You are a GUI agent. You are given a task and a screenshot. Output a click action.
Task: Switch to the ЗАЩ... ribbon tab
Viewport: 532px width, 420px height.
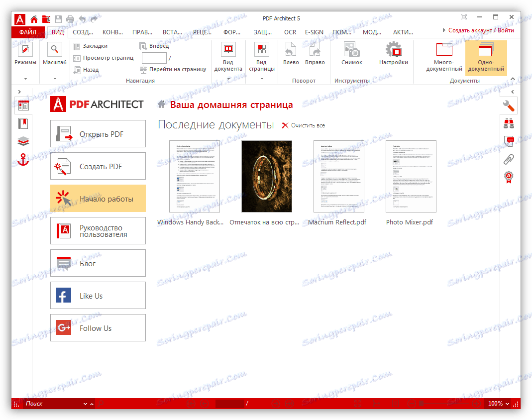pyautogui.click(x=263, y=32)
